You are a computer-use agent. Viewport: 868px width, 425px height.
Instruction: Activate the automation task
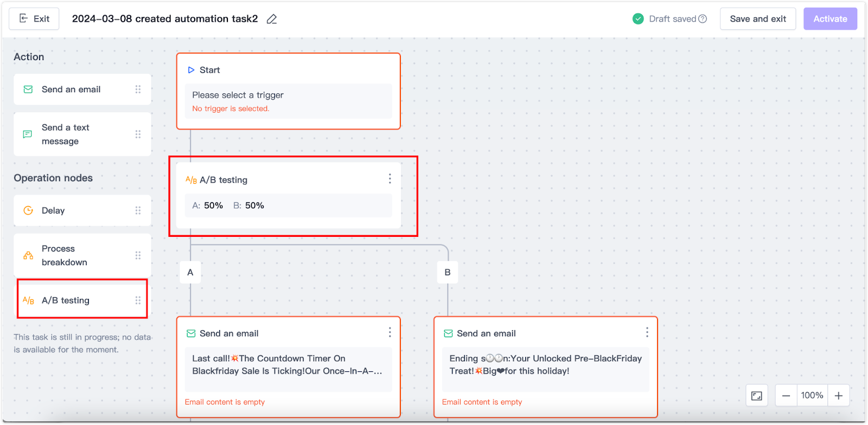point(830,19)
